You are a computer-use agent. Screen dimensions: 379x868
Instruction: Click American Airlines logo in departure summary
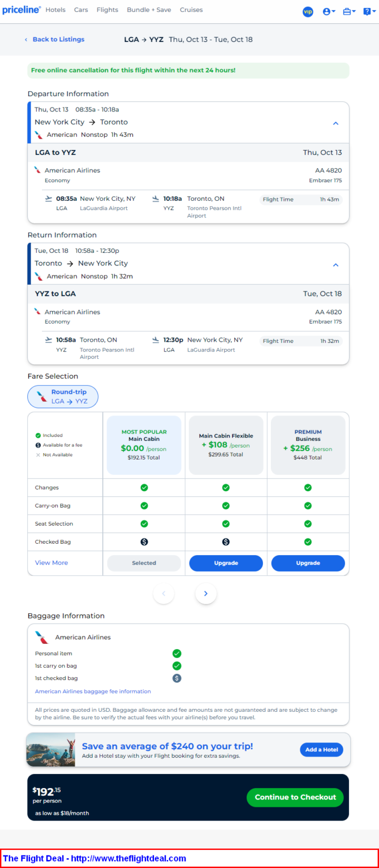point(38,135)
